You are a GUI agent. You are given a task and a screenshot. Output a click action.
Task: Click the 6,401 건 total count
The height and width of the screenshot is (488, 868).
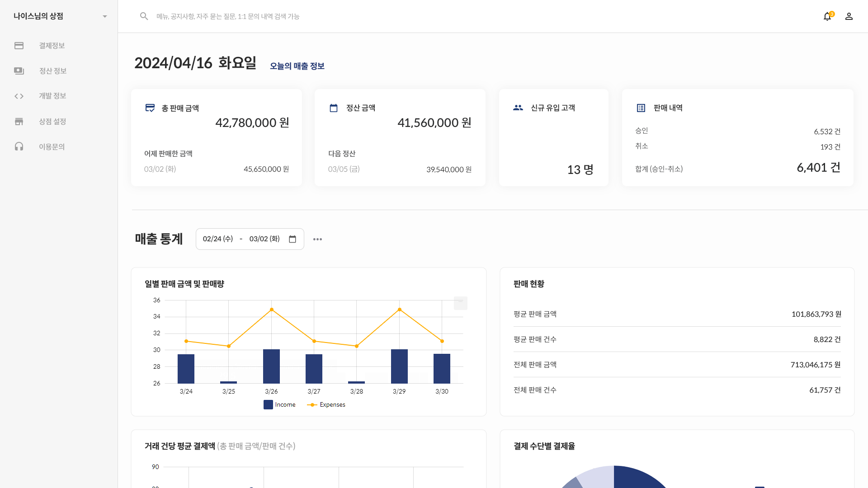tap(819, 168)
